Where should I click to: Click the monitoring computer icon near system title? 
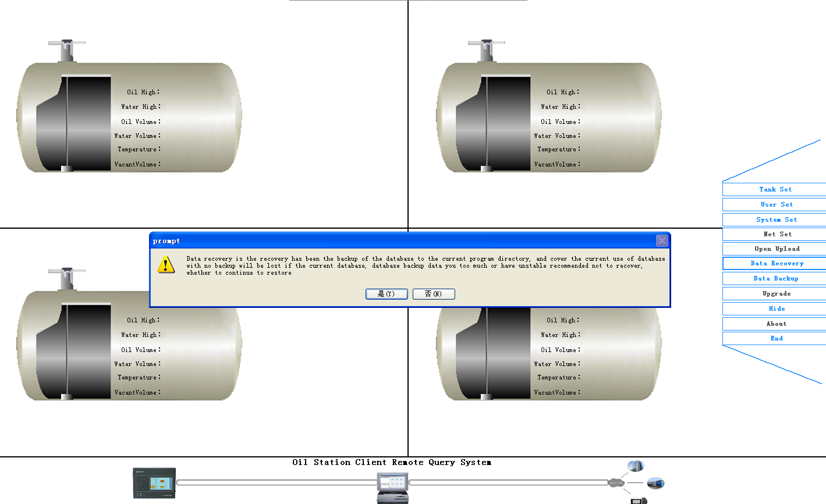coord(393,485)
